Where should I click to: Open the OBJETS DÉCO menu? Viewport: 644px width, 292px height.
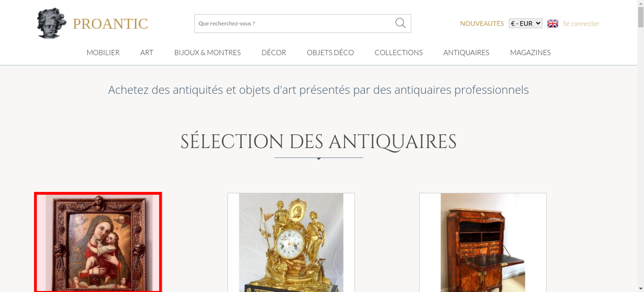pyautogui.click(x=330, y=52)
